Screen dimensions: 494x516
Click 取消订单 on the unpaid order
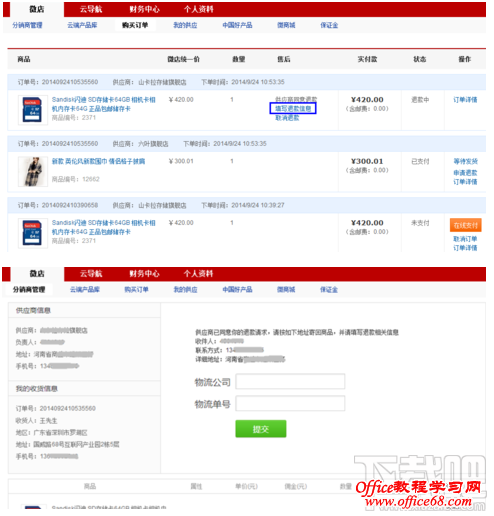point(465,239)
